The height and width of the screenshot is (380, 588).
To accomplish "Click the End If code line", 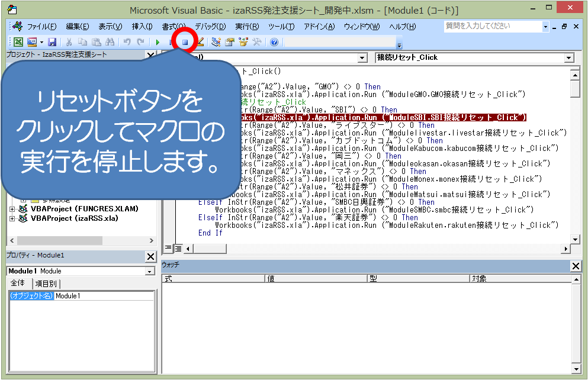I will click(210, 233).
